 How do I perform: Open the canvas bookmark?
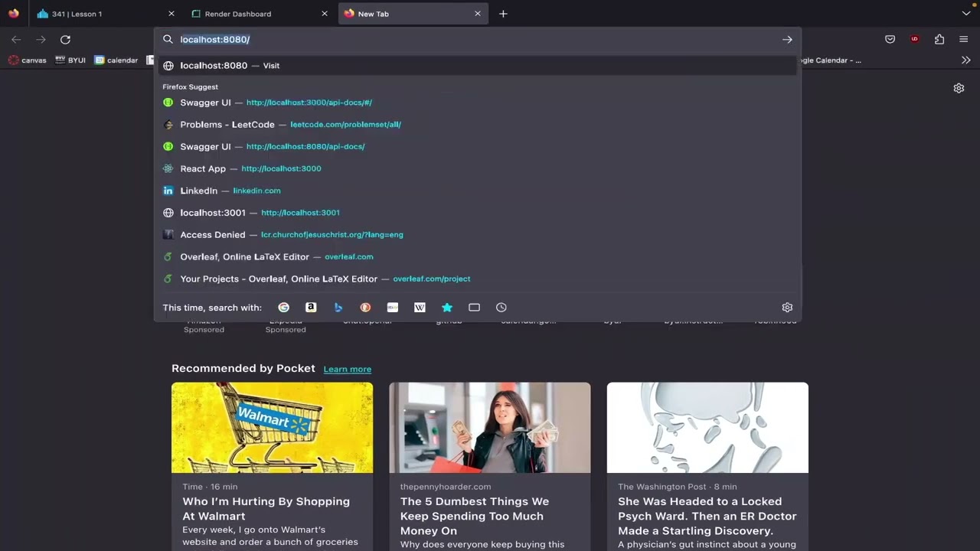click(27, 60)
